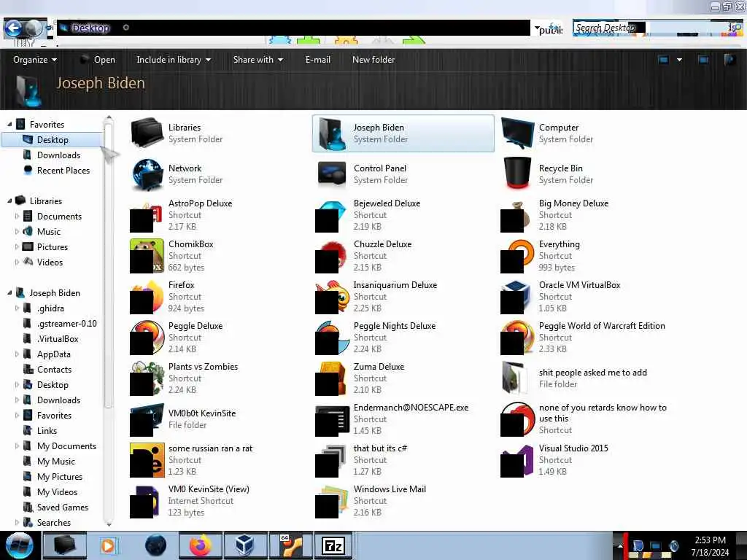
Task: Select the Insaniquarium Deluxe shortcut icon
Action: pos(332,297)
